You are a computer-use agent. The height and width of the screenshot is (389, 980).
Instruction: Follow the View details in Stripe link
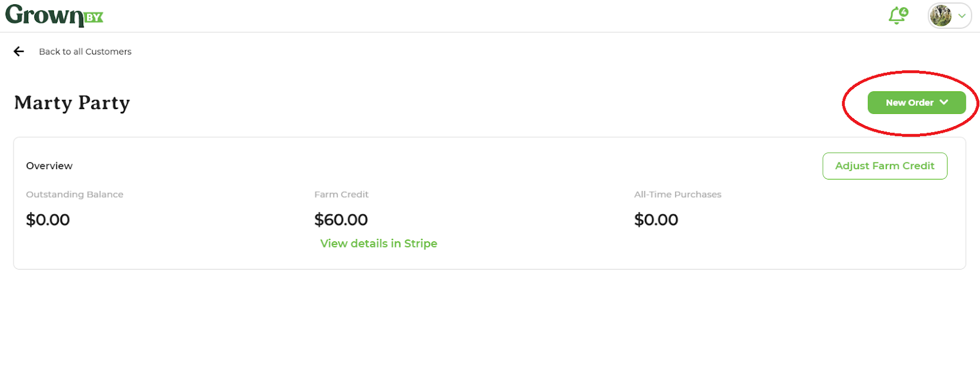379,244
